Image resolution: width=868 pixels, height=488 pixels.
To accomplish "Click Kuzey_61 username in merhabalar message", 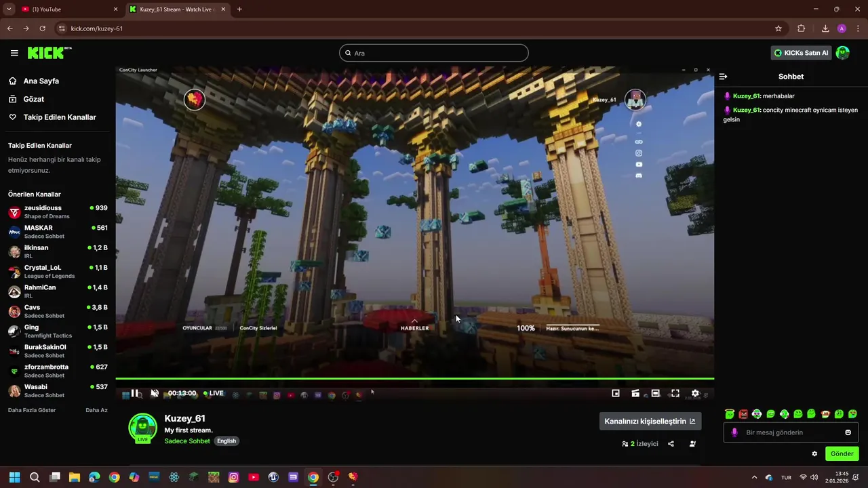I will (746, 96).
